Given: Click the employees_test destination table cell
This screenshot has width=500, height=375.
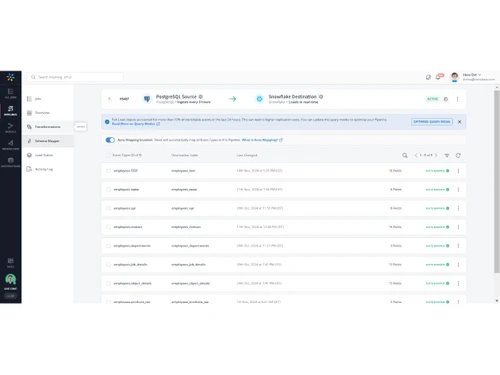Looking at the screenshot, I should click(183, 171).
